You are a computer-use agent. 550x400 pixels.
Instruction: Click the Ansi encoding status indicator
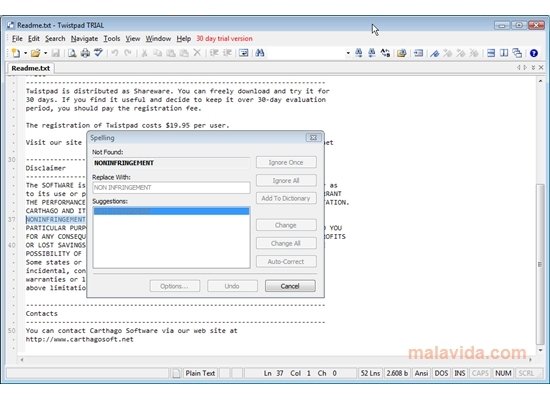tap(421, 373)
